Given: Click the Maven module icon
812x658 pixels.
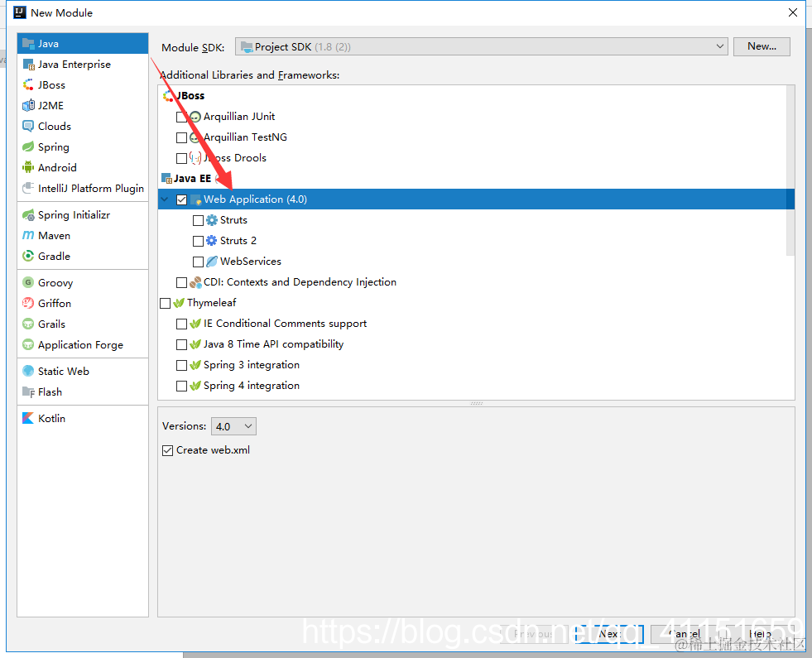Looking at the screenshot, I should 28,236.
